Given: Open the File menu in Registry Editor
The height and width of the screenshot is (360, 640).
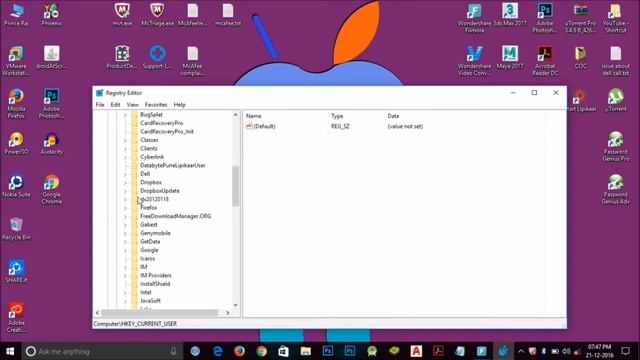Looking at the screenshot, I should [x=100, y=105].
